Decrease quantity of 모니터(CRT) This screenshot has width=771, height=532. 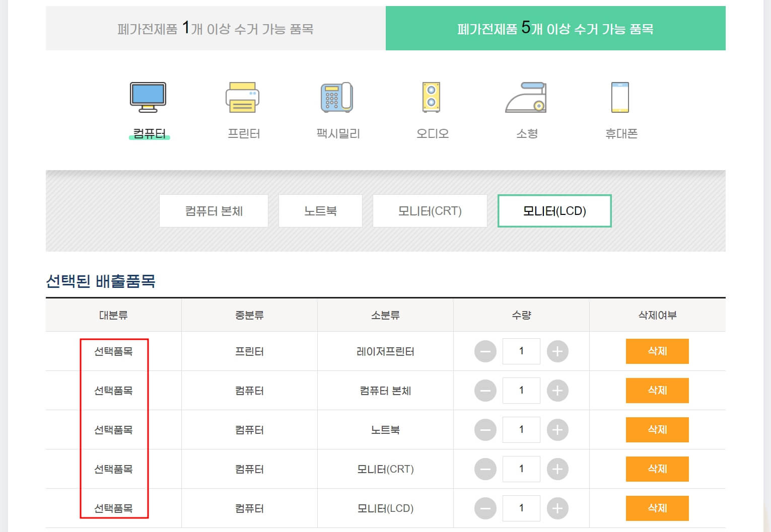(x=485, y=469)
